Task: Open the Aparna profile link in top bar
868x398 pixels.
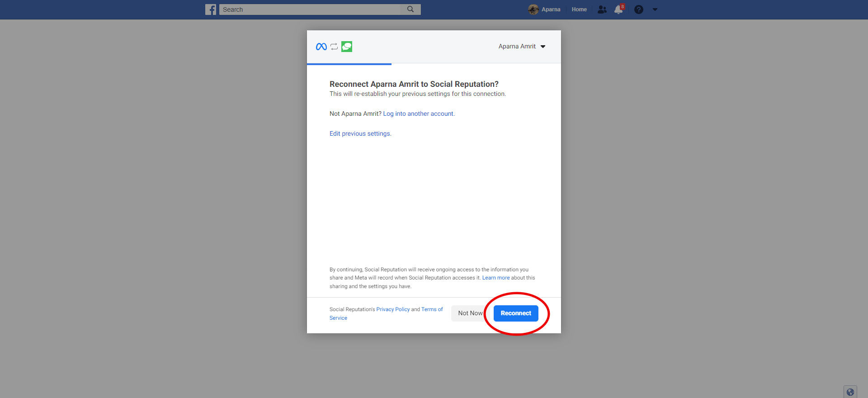Action: point(551,9)
